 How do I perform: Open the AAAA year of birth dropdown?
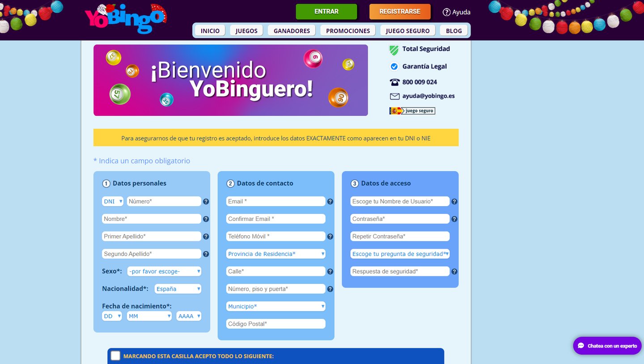[189, 316]
